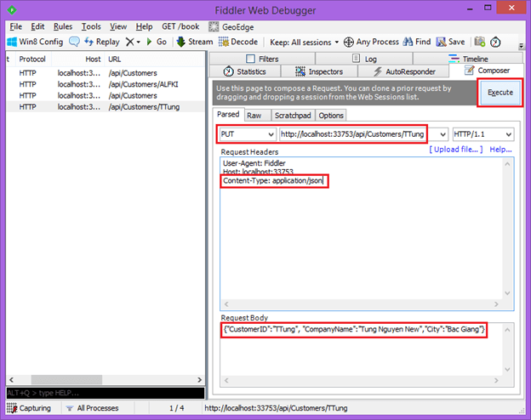The image size is (531, 420).
Task: Select the Parsed composer tab
Action: [x=228, y=115]
